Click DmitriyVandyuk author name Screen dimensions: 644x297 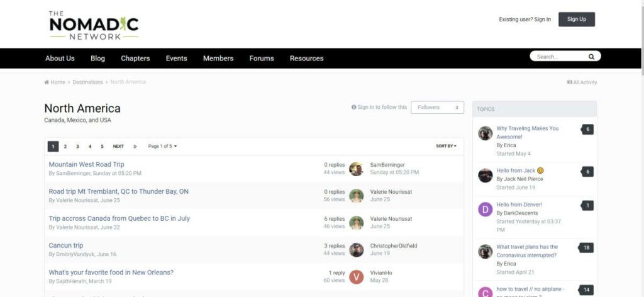pos(75,254)
